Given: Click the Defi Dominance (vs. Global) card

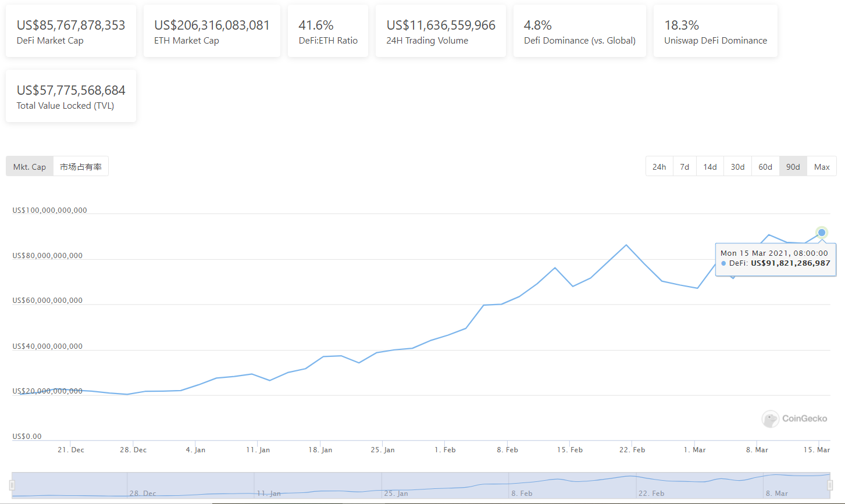Looking at the screenshot, I should click(579, 31).
